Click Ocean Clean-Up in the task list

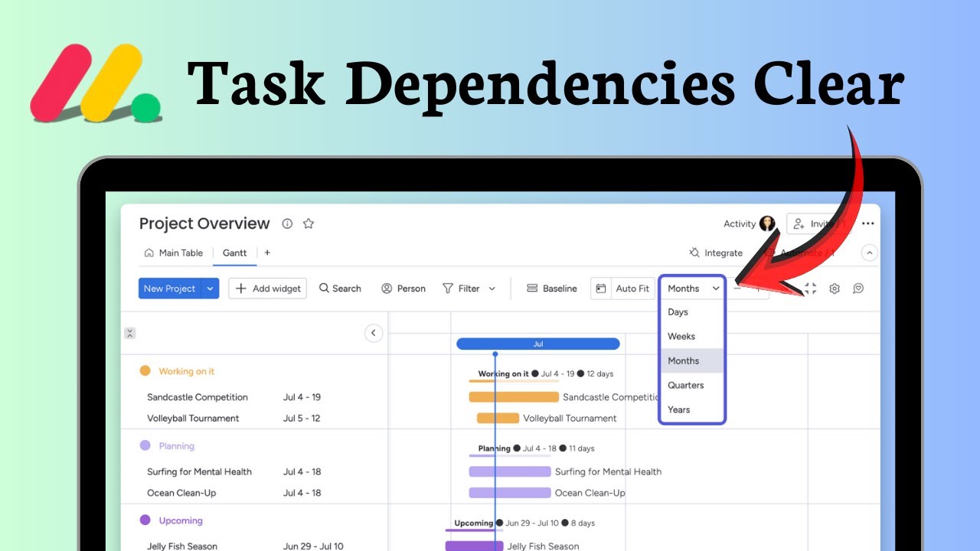181,493
